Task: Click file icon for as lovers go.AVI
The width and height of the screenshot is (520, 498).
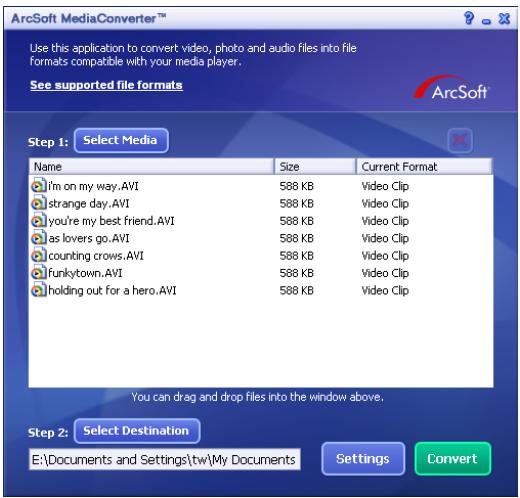Action: (39, 238)
